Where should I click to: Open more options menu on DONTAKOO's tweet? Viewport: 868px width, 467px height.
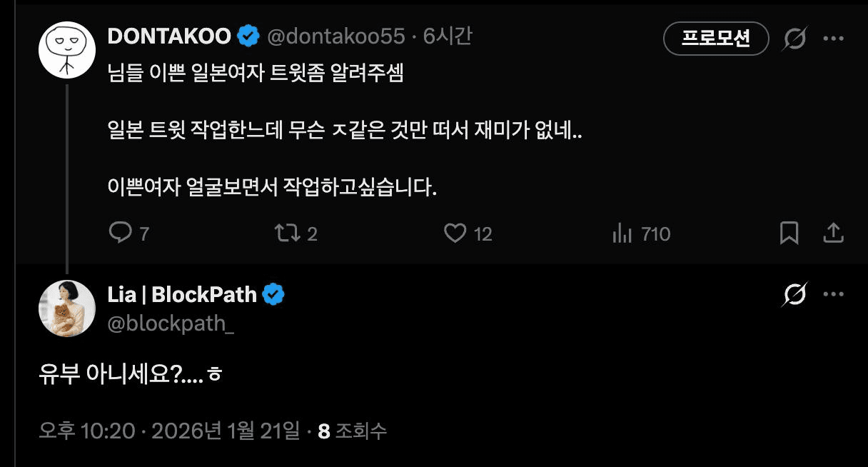click(x=834, y=39)
